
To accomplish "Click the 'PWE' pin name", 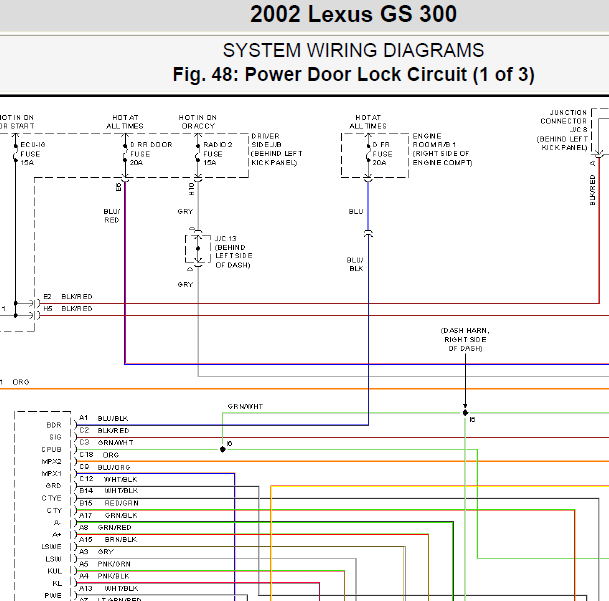I will coord(53,596).
